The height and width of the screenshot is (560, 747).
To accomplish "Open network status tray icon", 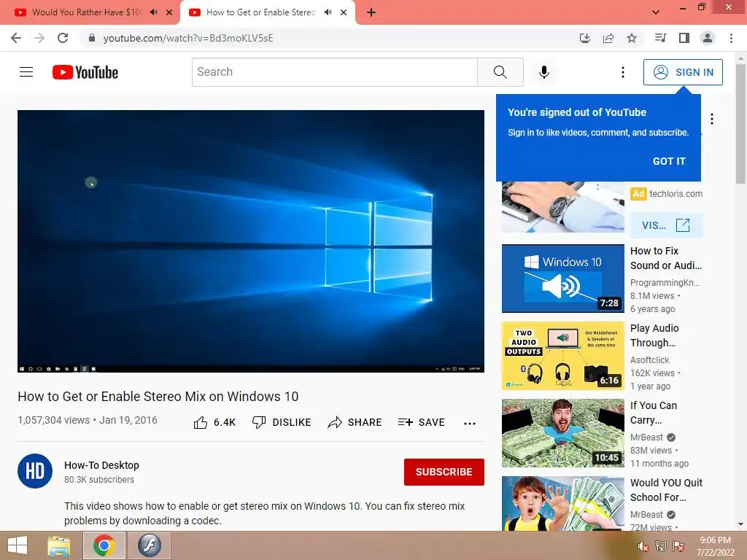I will pos(661,546).
